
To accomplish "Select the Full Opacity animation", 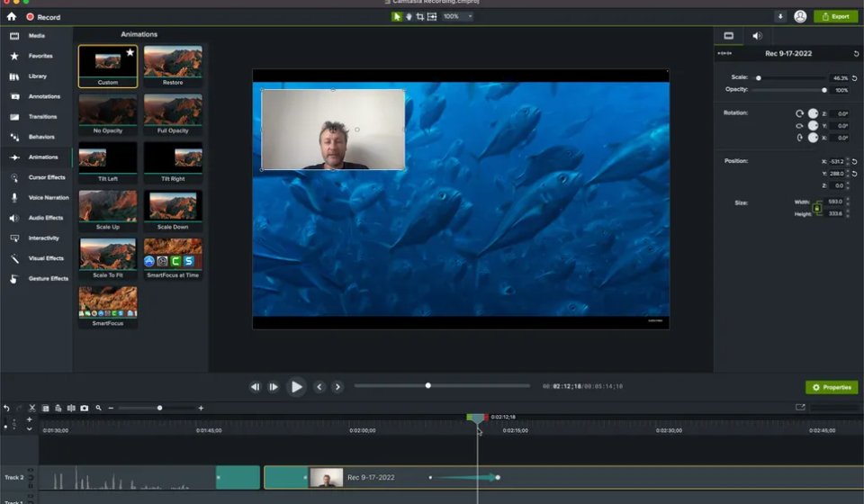I will [x=173, y=114].
